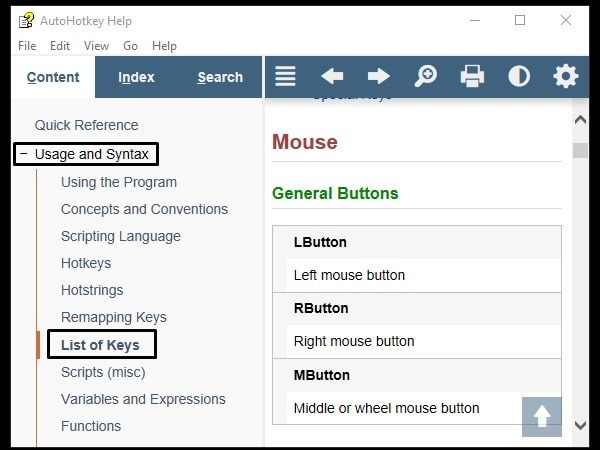Screen dimensions: 600x450
Task: Toggle the sidebar with the hamburger icon
Action: (285, 76)
